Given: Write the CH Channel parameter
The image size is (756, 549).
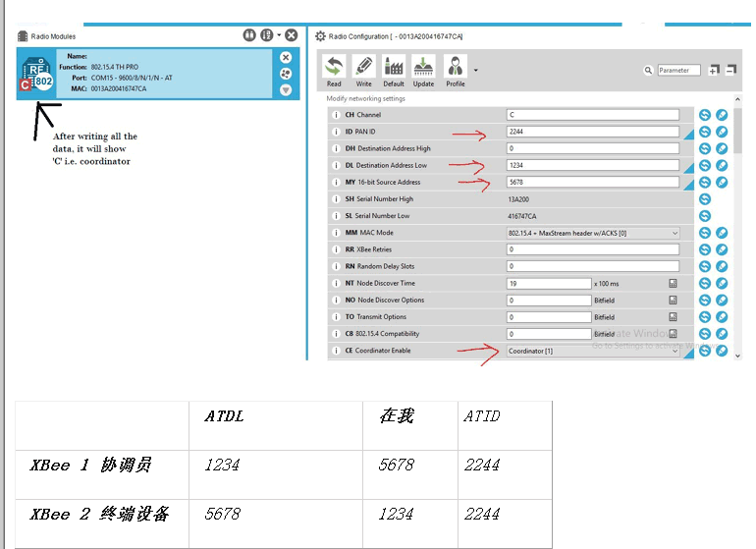Looking at the screenshot, I should click(722, 115).
